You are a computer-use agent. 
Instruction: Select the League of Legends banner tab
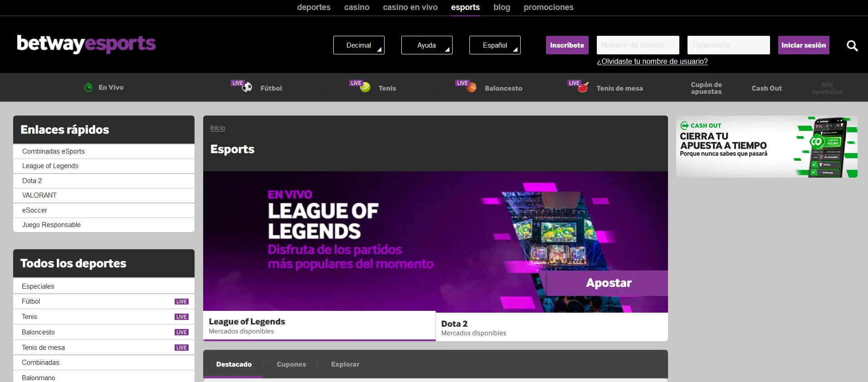(x=319, y=326)
